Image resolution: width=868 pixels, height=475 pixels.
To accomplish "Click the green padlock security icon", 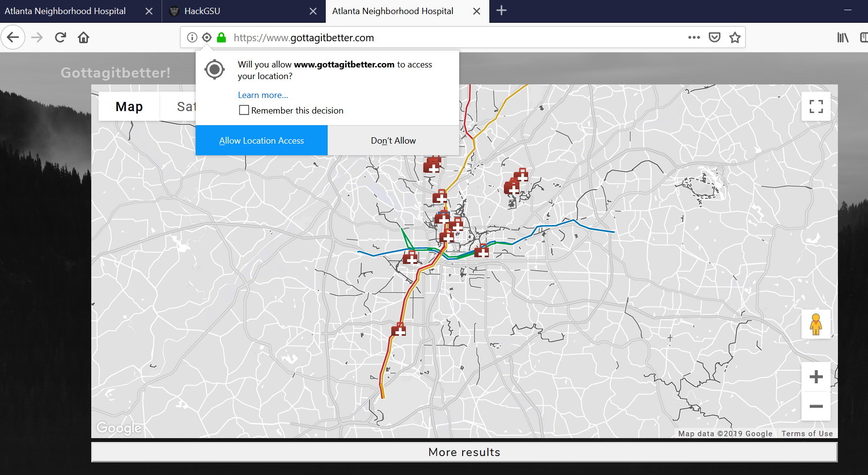I will point(221,37).
